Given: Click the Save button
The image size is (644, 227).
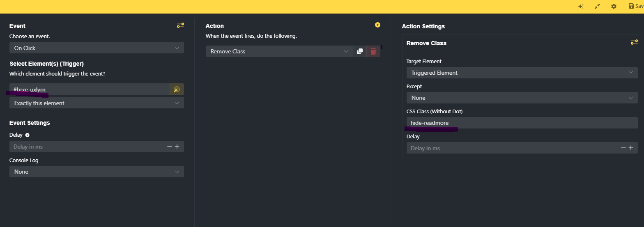Looking at the screenshot, I should pos(636,6).
